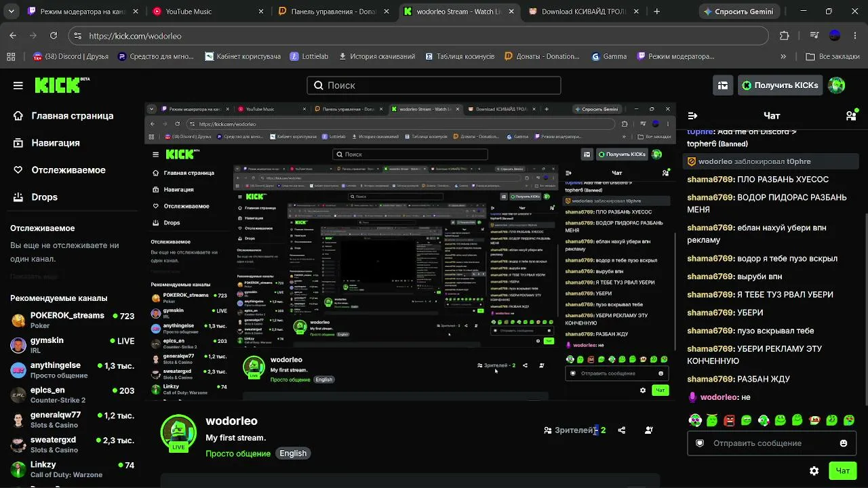Open the anythingelse recommended channel
Screen dimensions: 868x488
point(72,370)
